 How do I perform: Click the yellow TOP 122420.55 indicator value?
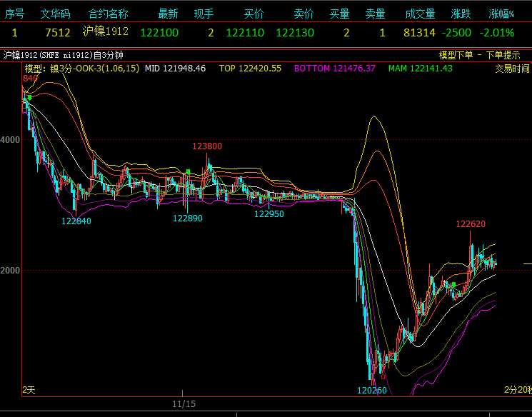(x=250, y=69)
